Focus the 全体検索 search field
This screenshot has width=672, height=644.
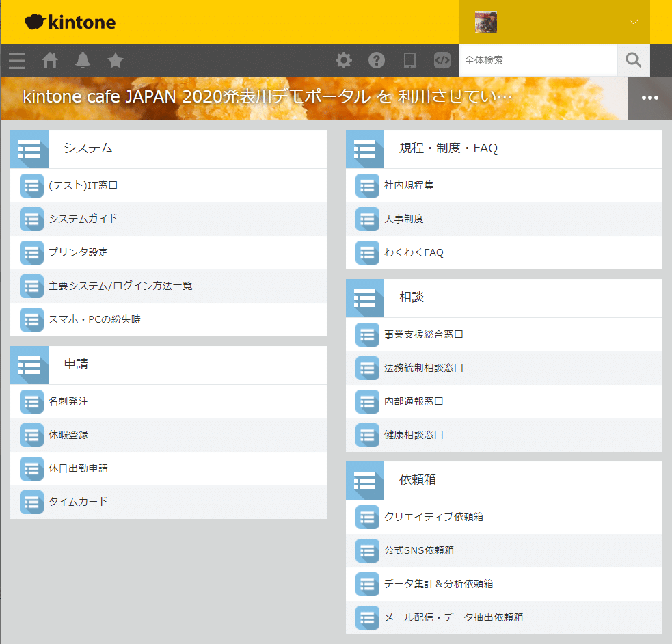(x=538, y=60)
